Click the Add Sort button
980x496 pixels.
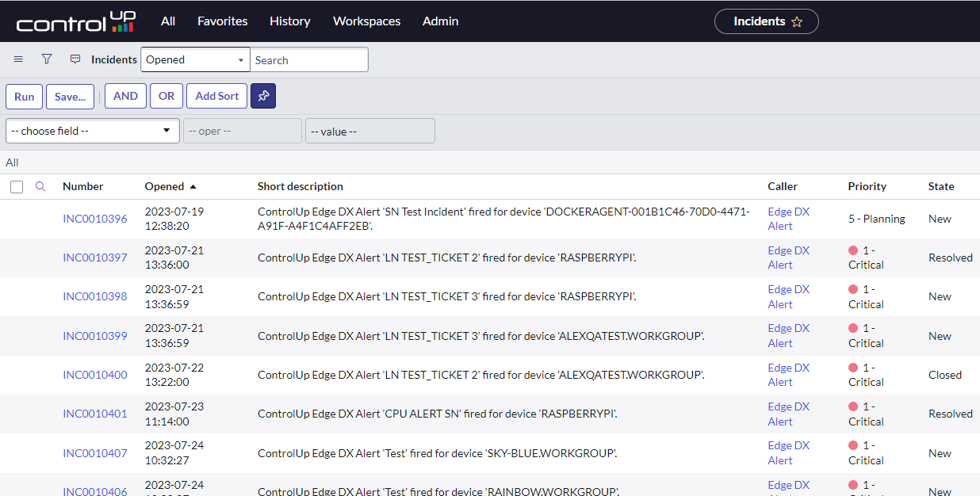216,96
